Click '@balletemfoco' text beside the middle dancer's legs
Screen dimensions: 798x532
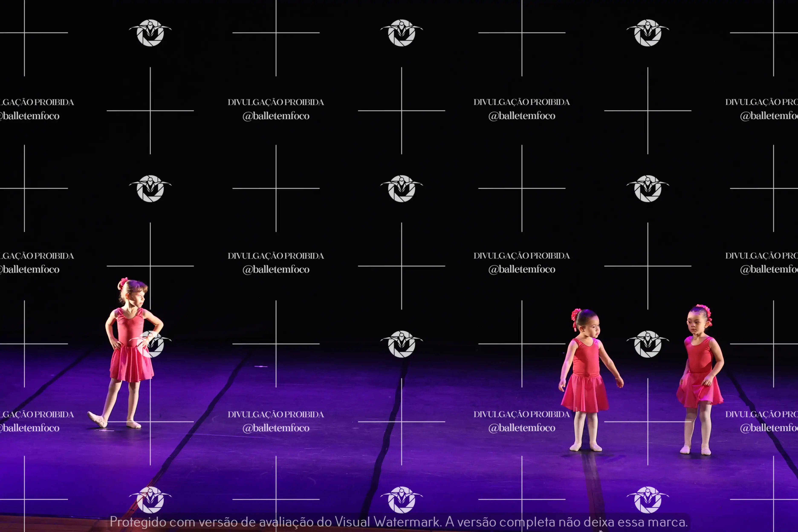[x=522, y=428]
